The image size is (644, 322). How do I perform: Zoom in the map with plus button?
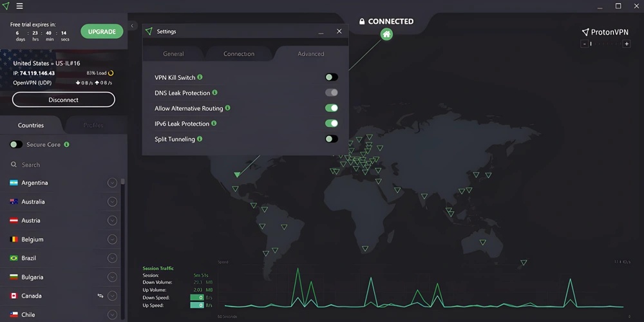[627, 44]
